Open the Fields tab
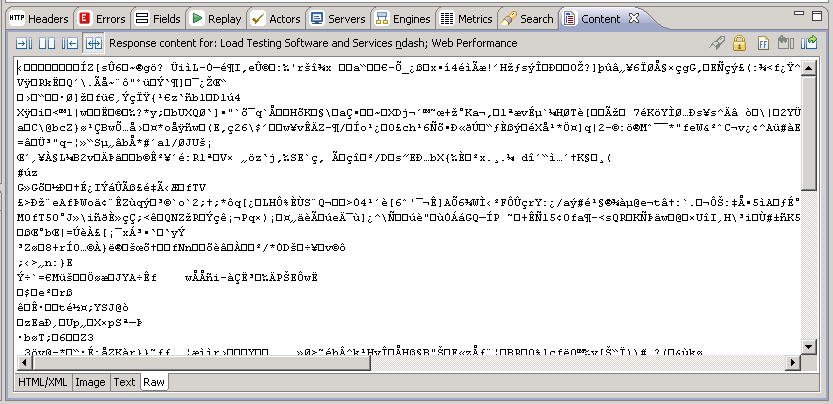This screenshot has height=404, width=833. 158,19
